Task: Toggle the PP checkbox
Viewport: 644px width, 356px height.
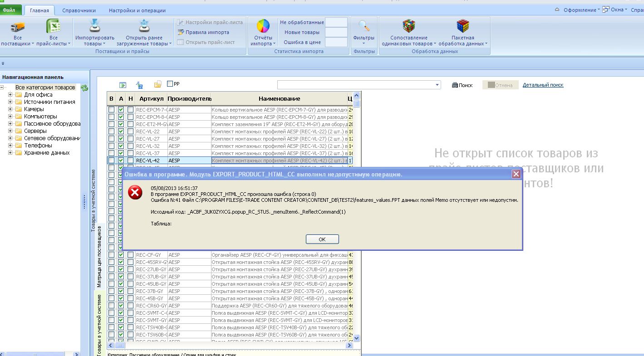Action: (170, 84)
